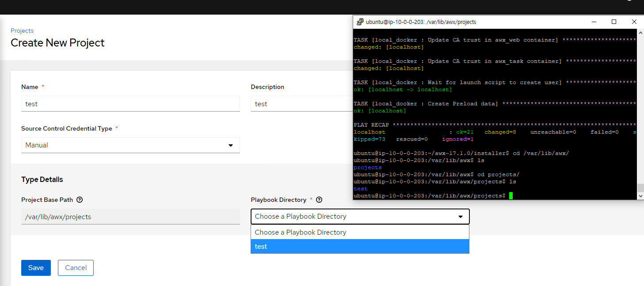This screenshot has width=644, height=286.
Task: Click the terminal scrollbar thumb
Action: point(640,188)
